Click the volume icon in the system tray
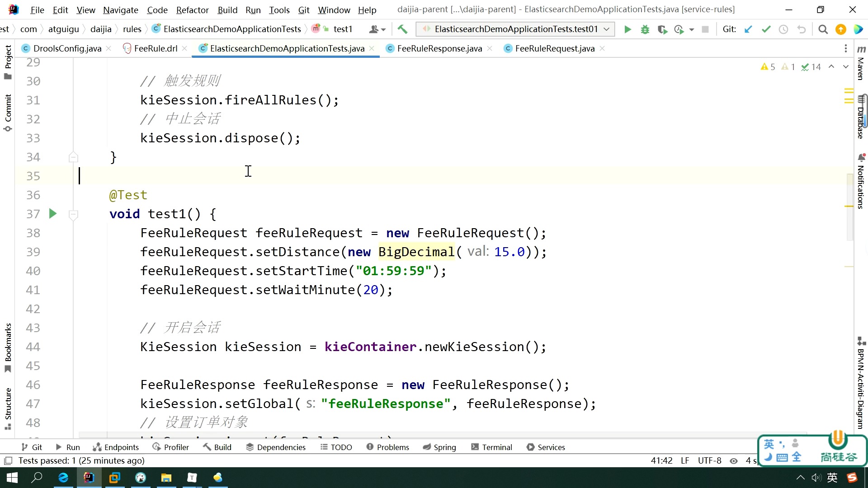Image resolution: width=868 pixels, height=488 pixels. (816, 478)
